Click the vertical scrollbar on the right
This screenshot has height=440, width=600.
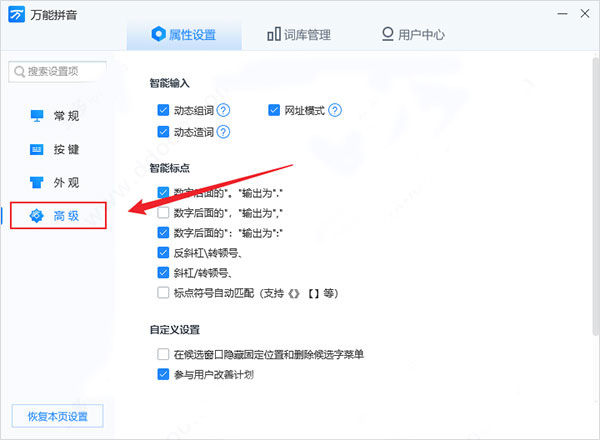tap(596, 196)
